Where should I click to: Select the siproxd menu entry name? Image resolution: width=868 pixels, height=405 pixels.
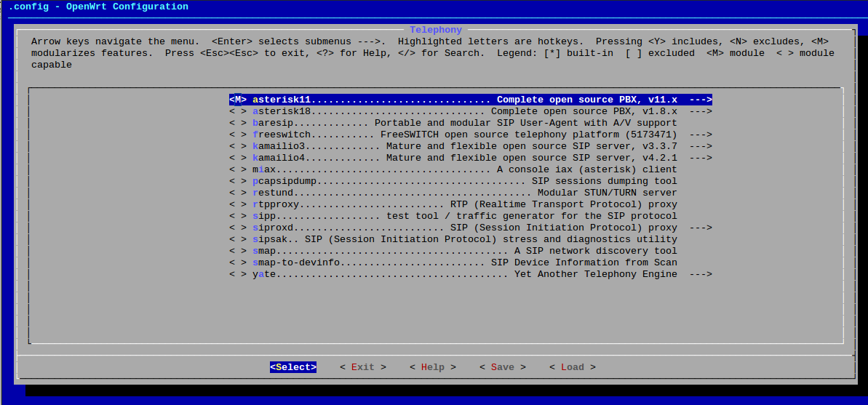273,228
